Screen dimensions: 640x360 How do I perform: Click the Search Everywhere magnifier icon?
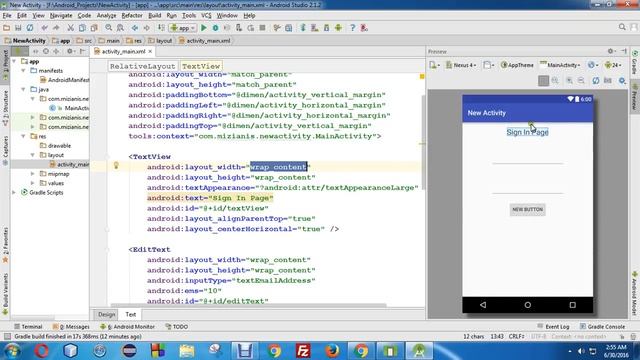622,27
